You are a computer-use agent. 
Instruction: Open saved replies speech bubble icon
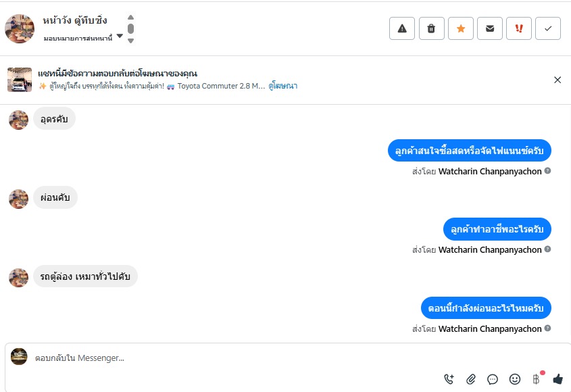click(x=493, y=379)
